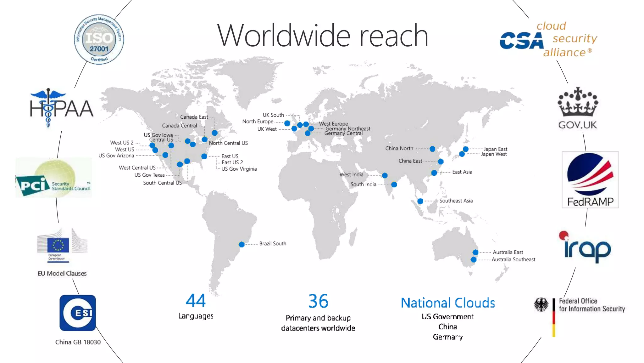Image resolution: width=644 pixels, height=363 pixels.
Task: Click the Primary and backup datacenters worldwide text
Action: (318, 323)
